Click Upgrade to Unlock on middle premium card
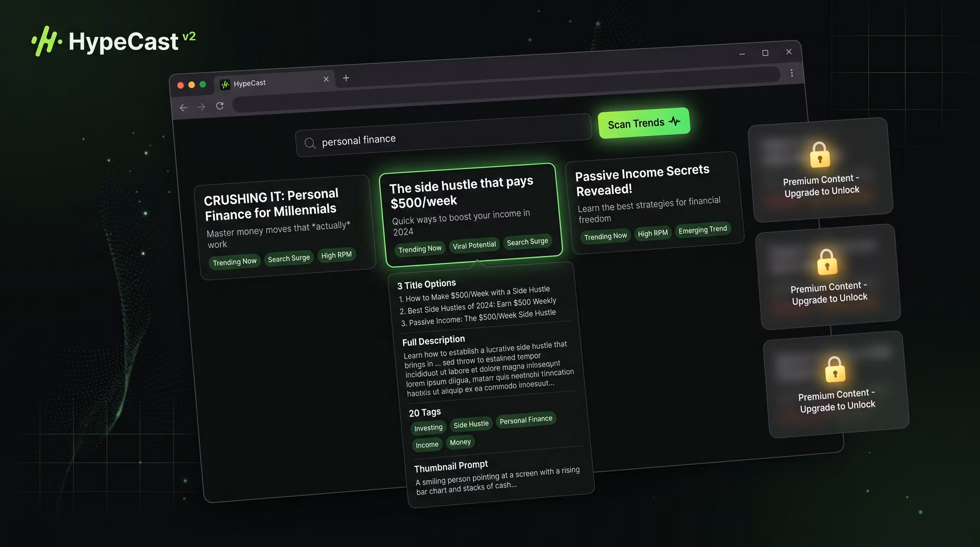Image resolution: width=980 pixels, height=547 pixels. (830, 298)
